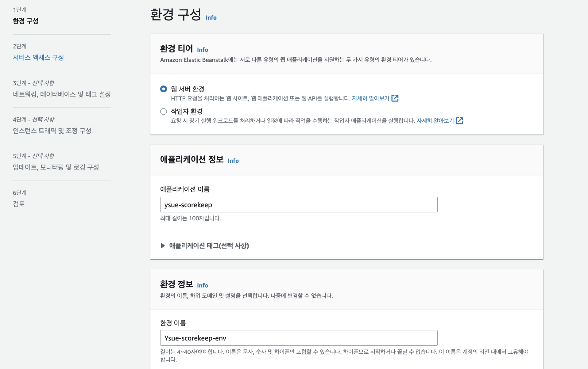Click the 애플리케이션 이름 field label
This screenshot has width=588, height=369.
pos(185,189)
